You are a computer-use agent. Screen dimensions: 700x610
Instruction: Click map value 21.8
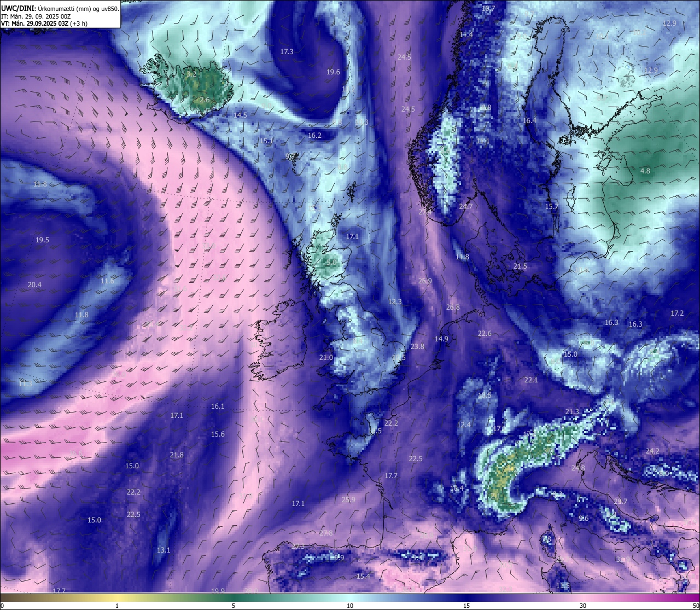pyautogui.click(x=177, y=455)
